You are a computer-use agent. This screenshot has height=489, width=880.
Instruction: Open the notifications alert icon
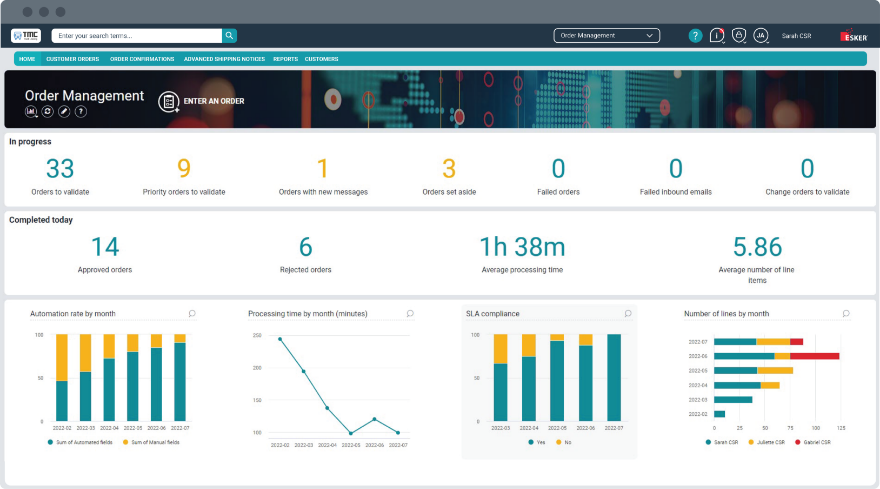[717, 35]
